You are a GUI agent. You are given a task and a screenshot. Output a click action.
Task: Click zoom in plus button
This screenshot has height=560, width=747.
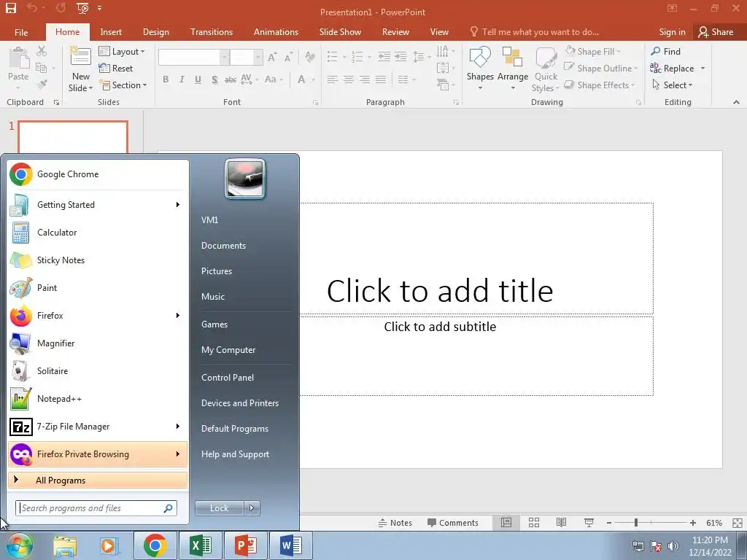pyautogui.click(x=693, y=523)
